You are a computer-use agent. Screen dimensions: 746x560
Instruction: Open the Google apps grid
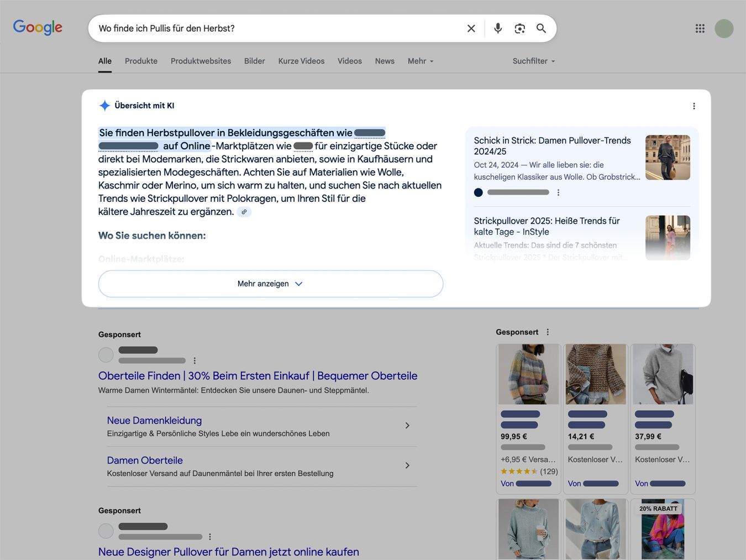(700, 28)
